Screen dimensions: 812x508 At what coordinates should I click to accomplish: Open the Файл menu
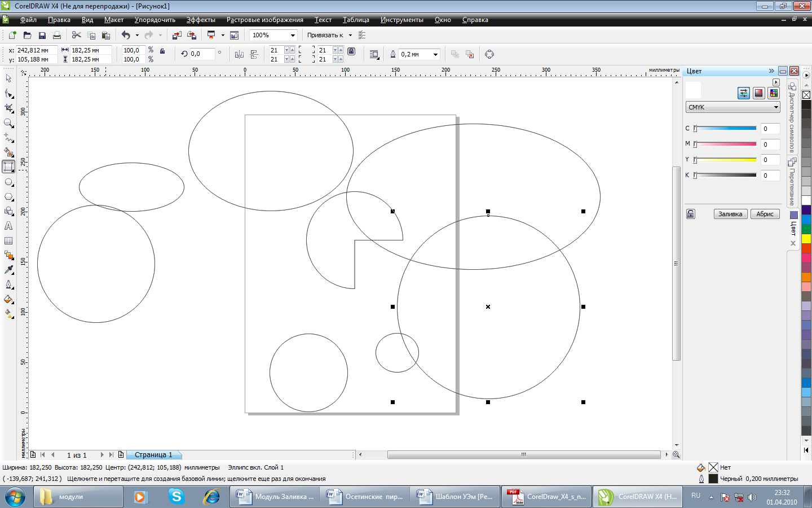point(28,20)
